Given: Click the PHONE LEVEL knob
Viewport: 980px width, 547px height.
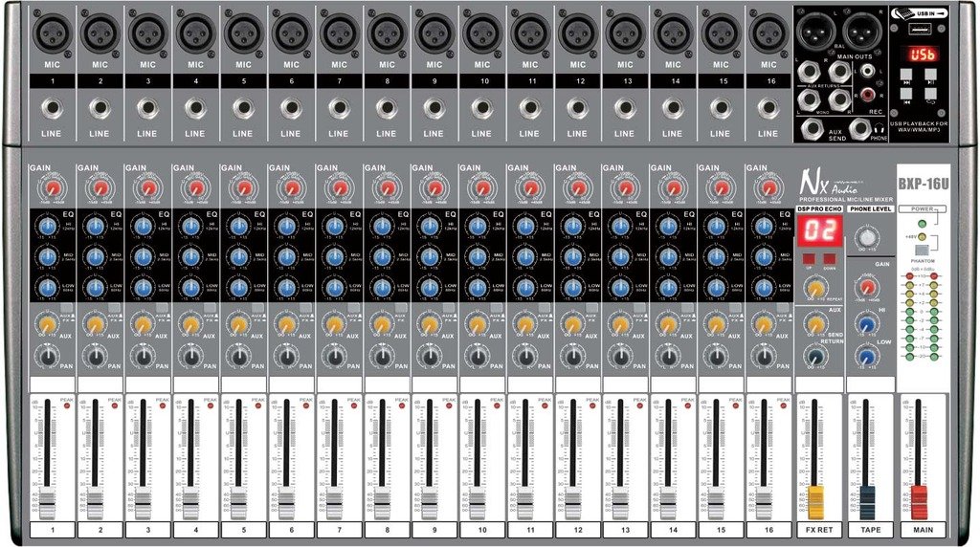Looking at the screenshot, I should 867,236.
